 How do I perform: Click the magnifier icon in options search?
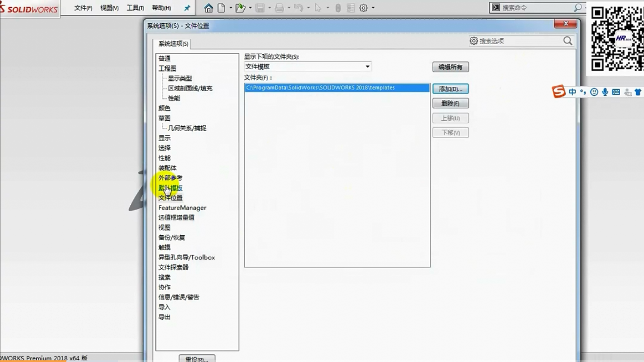[568, 41]
